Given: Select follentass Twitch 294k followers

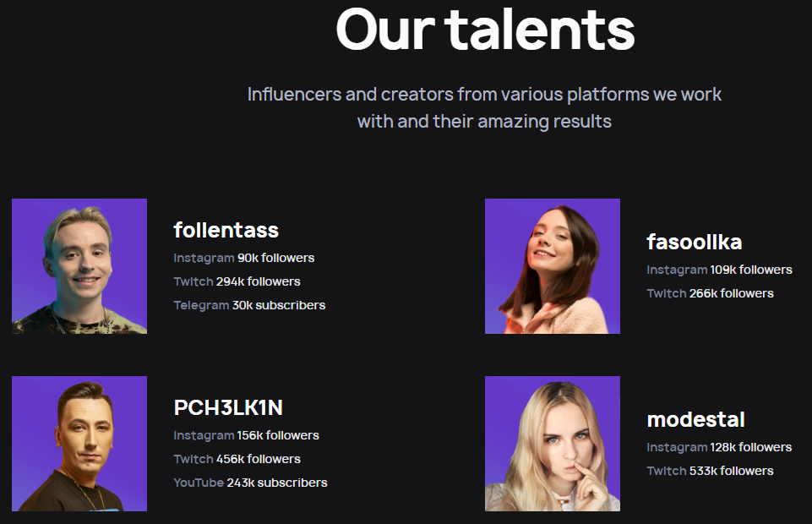Looking at the screenshot, I should point(237,281).
